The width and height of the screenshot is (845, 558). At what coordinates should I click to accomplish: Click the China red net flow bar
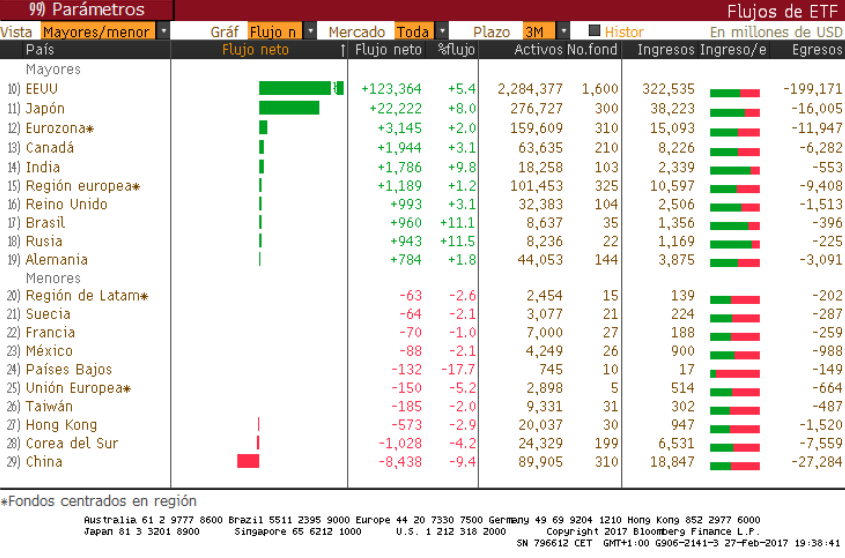pos(248,461)
